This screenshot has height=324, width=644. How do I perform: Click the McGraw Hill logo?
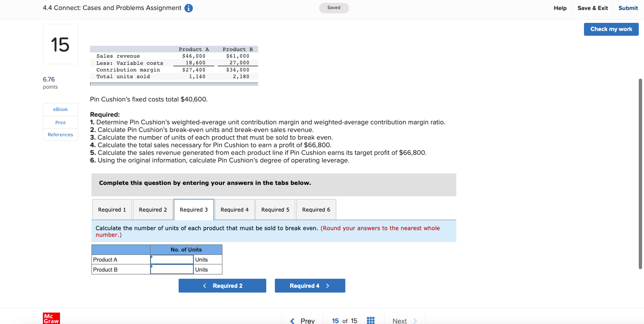tap(51, 318)
